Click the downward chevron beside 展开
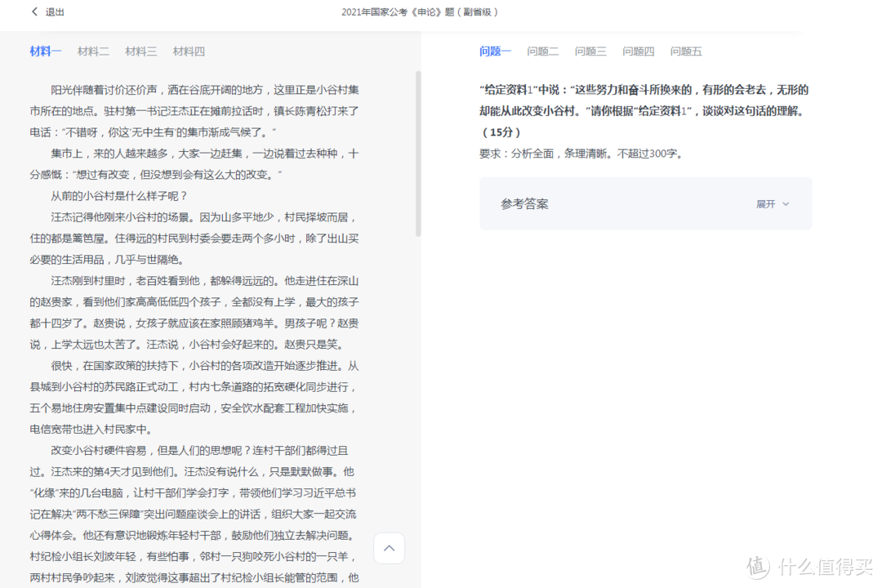This screenshot has width=882, height=588. pyautogui.click(x=785, y=203)
